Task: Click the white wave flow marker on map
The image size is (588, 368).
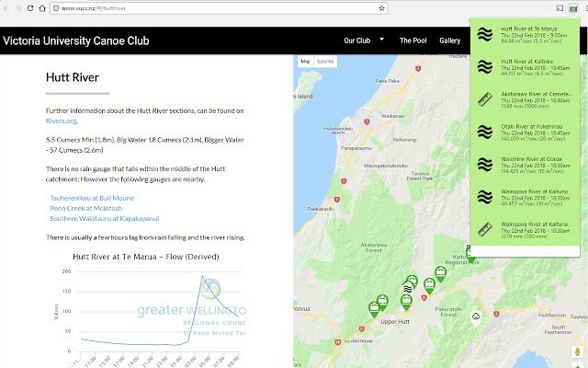Action: (408, 288)
